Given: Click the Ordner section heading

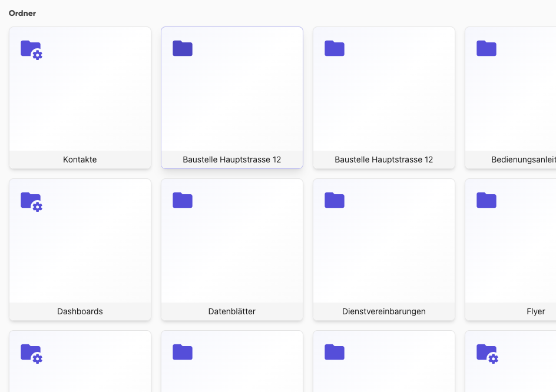Looking at the screenshot, I should tap(22, 13).
